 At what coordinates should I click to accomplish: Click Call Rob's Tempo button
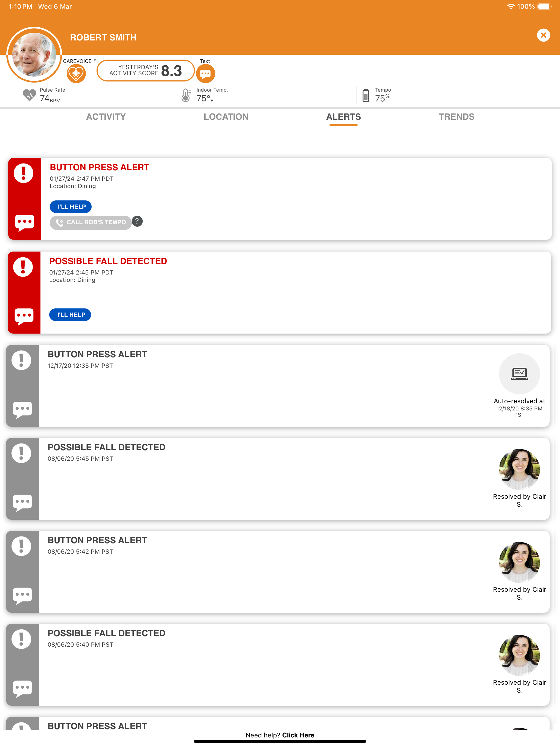[91, 222]
